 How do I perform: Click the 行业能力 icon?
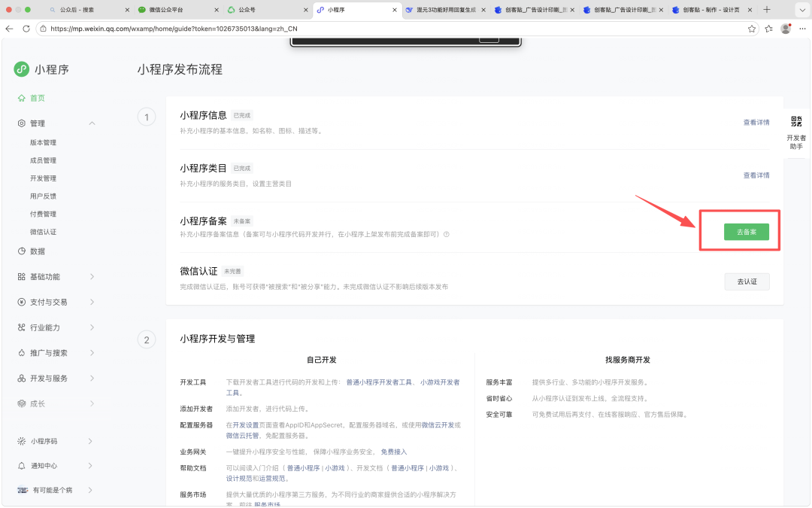coord(21,327)
